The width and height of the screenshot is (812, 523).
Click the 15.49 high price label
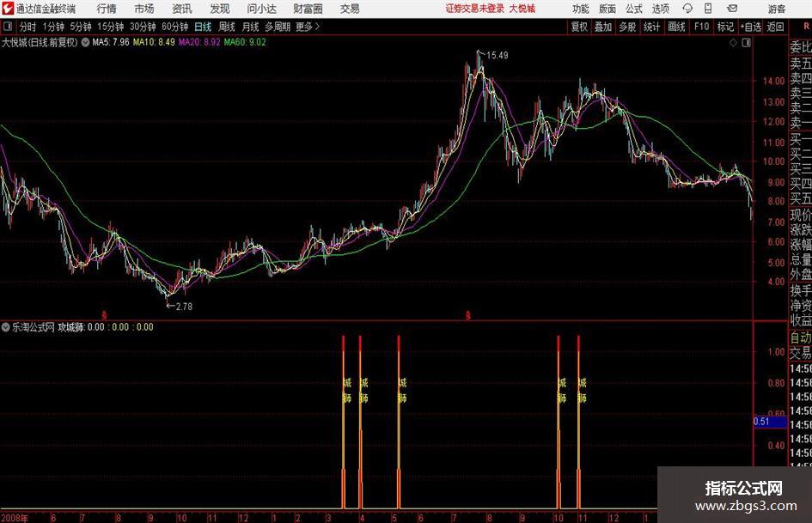pos(498,55)
